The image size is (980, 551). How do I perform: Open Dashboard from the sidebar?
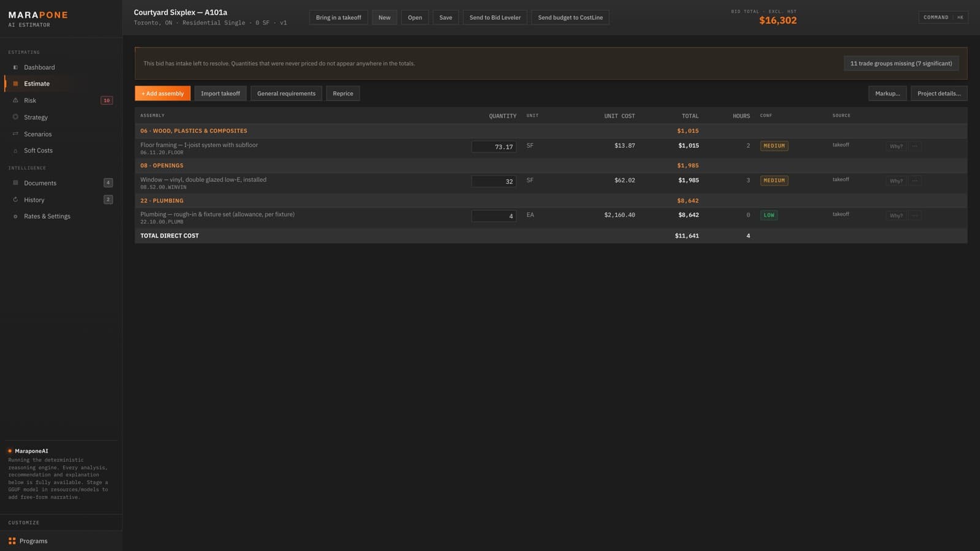(39, 67)
